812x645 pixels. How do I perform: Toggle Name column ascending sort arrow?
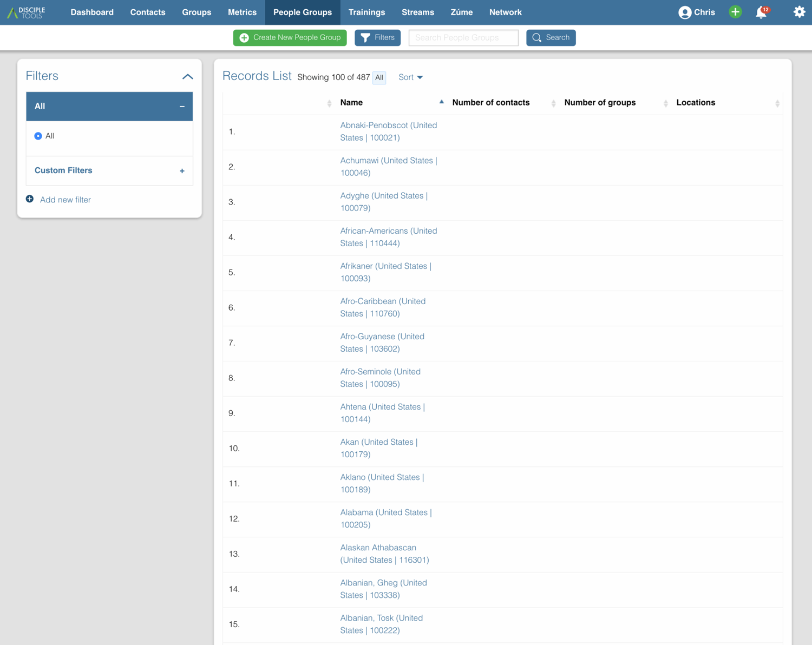pyautogui.click(x=441, y=102)
